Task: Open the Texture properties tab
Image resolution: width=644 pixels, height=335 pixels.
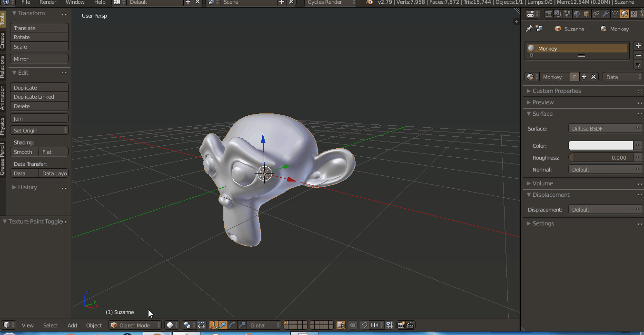Action: click(x=634, y=14)
